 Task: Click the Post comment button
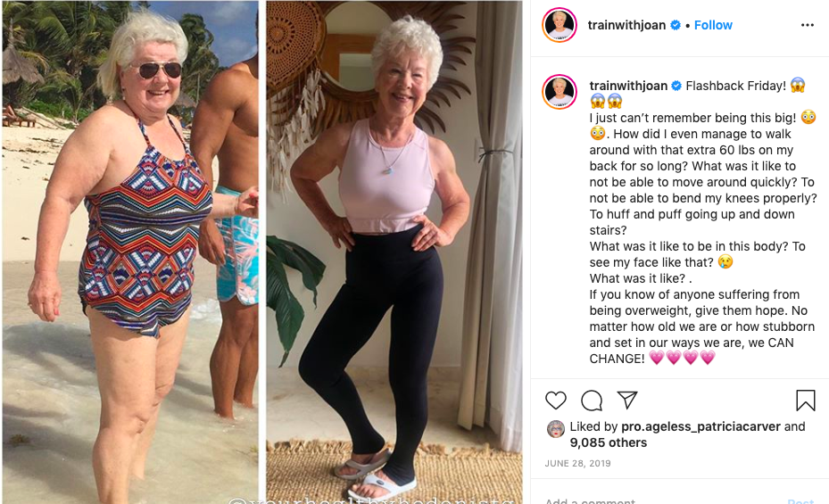[x=800, y=500]
